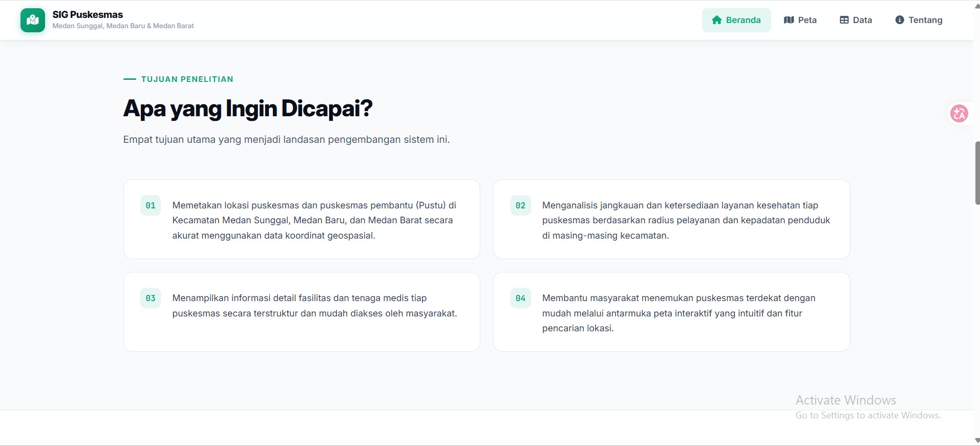Click the 02 number badge
980x446 pixels.
point(521,205)
